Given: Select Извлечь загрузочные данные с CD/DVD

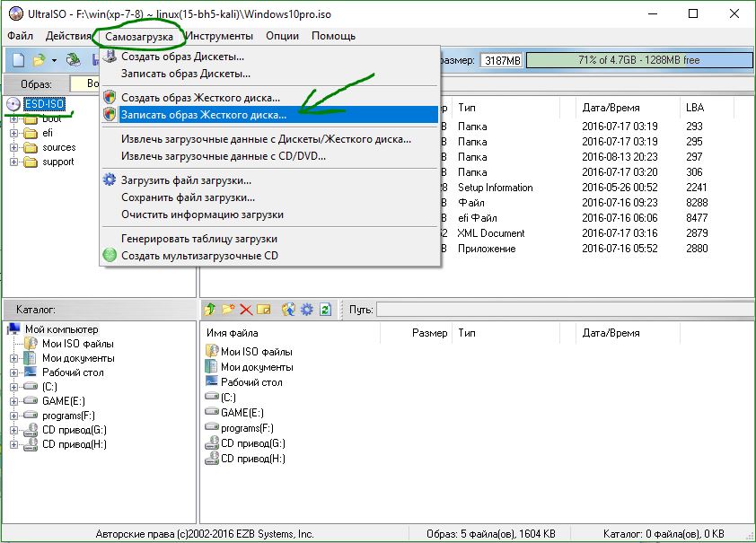Looking at the screenshot, I should [270, 156].
